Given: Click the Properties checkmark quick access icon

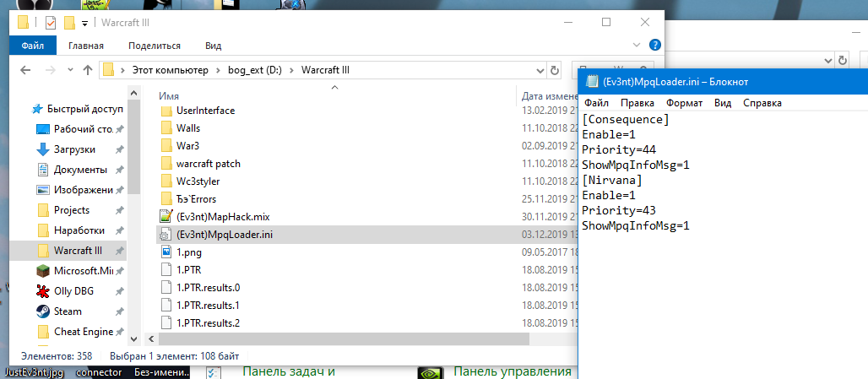Looking at the screenshot, I should 51,23.
